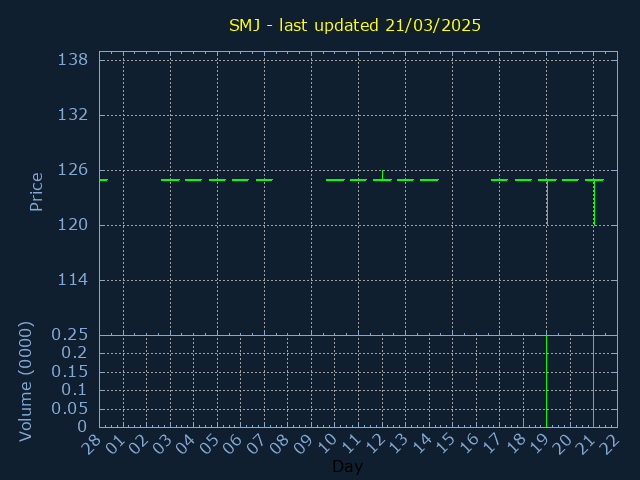Screen dimensions: 640x480
Task: Click day label 16 on the x-axis
Action: point(468,443)
